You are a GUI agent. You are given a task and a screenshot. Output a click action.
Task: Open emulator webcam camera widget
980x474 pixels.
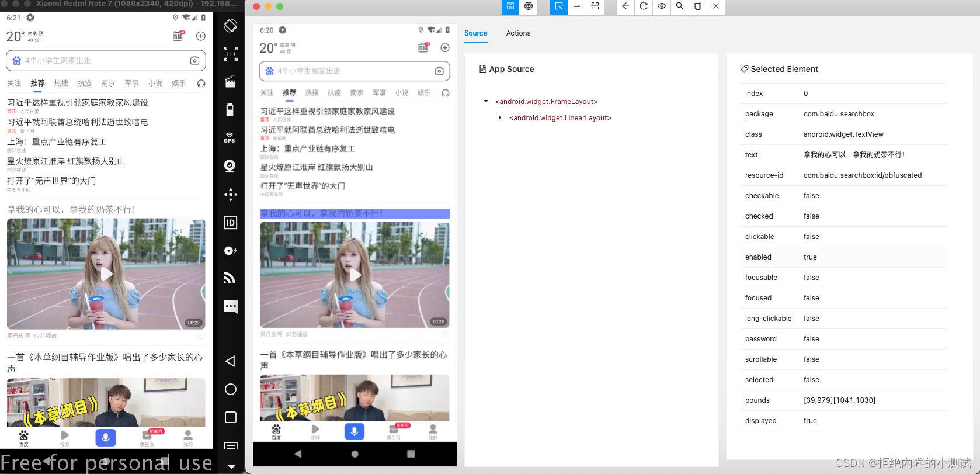230,166
